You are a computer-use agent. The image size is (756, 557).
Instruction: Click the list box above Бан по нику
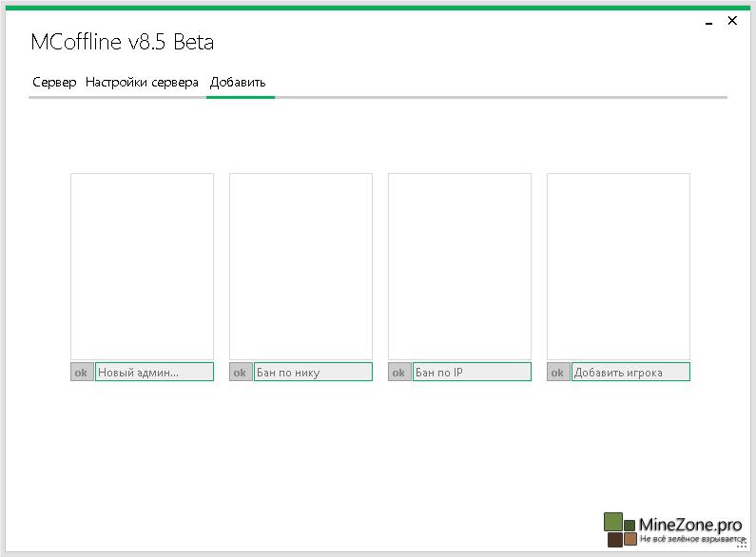300,266
